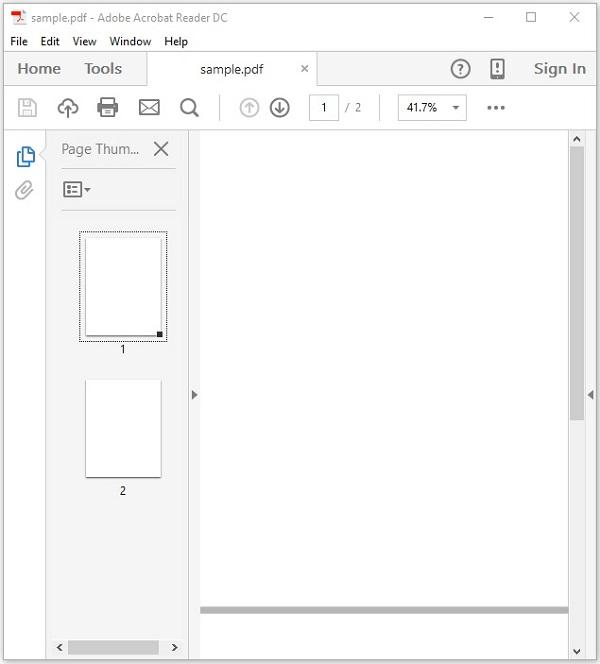The height and width of the screenshot is (664, 600).
Task: Open the Find text magnifier icon
Action: [x=189, y=108]
